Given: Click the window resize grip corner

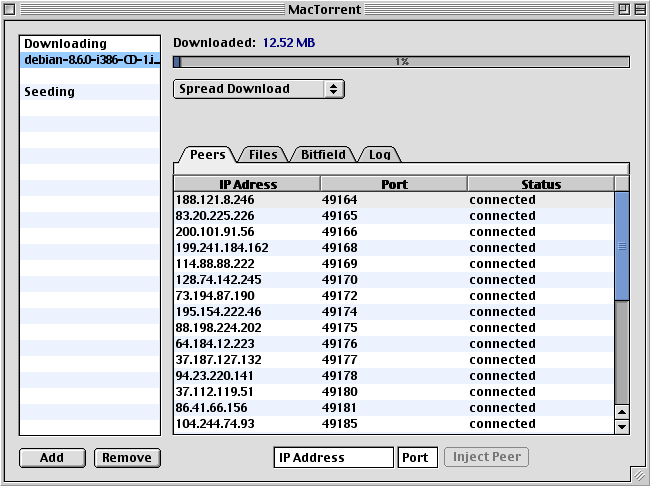Looking at the screenshot, I should click(638, 474).
